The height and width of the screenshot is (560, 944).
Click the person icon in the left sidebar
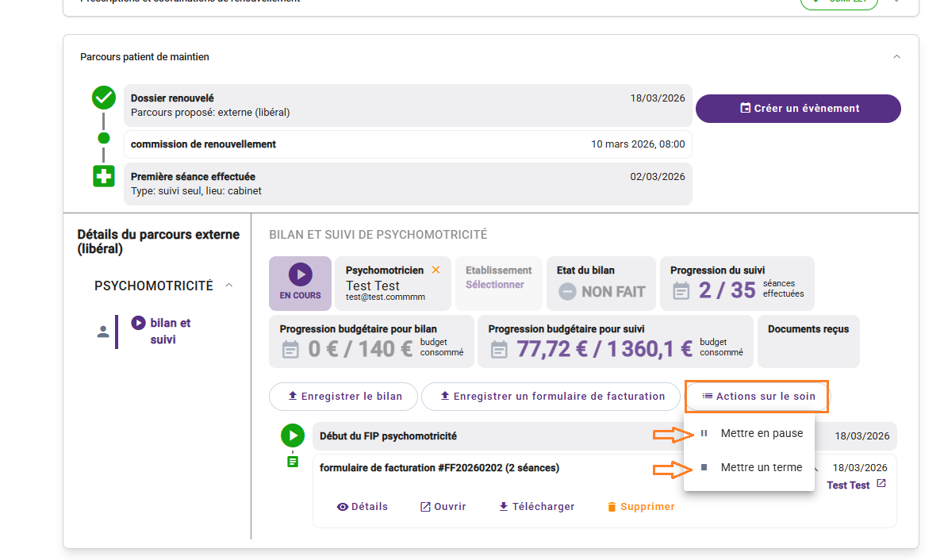[x=102, y=332]
